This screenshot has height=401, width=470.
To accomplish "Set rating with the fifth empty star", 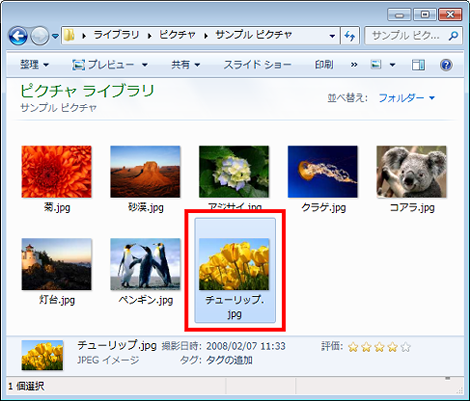I will tap(406, 347).
